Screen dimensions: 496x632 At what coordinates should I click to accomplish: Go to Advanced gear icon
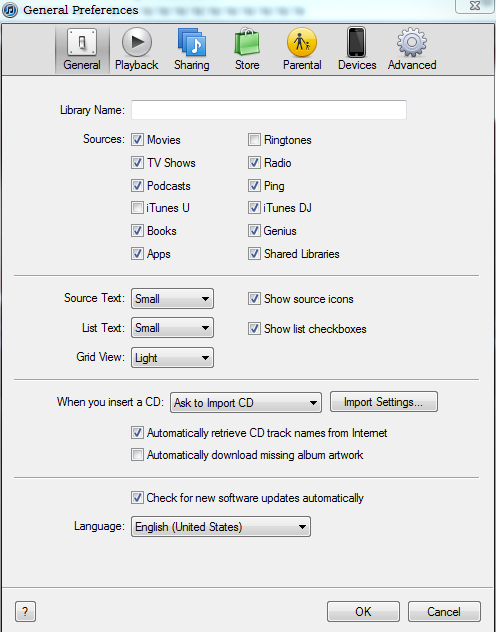[411, 42]
